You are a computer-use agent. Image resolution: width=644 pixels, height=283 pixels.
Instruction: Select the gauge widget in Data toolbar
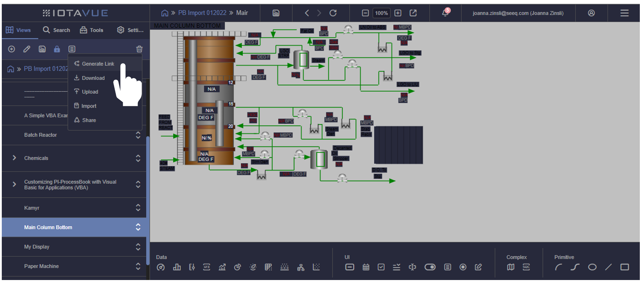click(x=161, y=267)
